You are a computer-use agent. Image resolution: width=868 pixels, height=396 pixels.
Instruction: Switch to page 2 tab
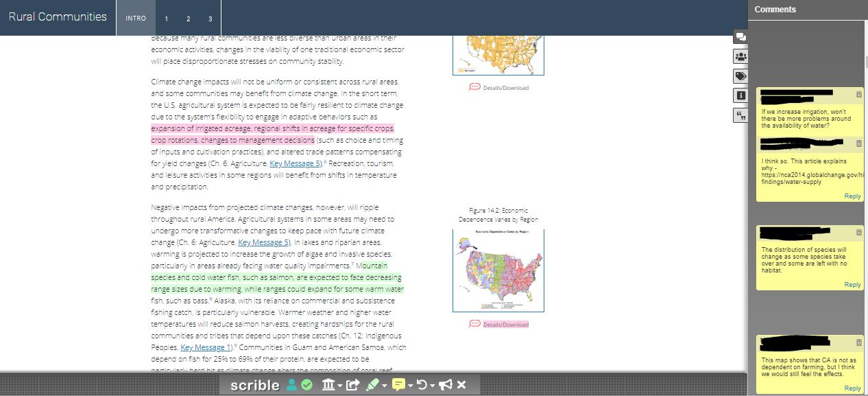[188, 19]
